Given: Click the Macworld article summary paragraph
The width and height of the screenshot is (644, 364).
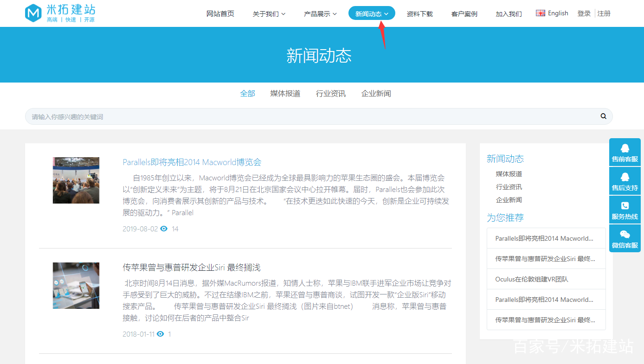Looking at the screenshot, I should click(286, 195).
